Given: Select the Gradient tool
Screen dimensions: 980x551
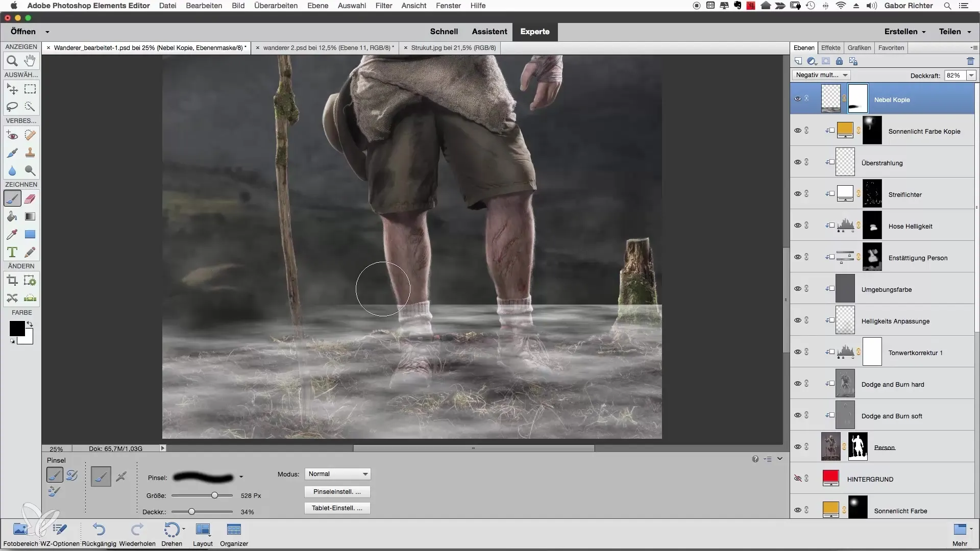Looking at the screenshot, I should click(30, 217).
